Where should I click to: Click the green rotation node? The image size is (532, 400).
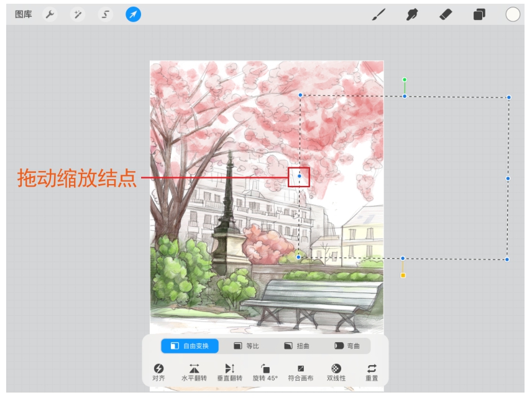tap(405, 80)
